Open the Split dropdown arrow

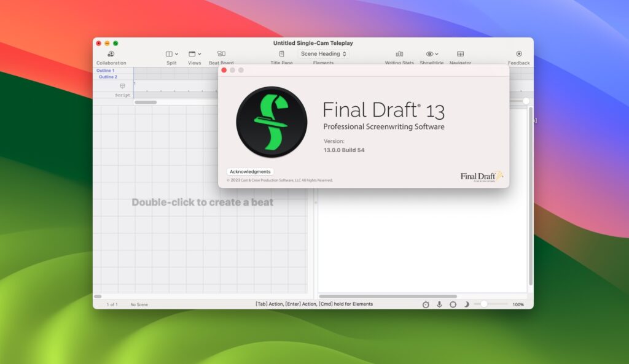178,53
